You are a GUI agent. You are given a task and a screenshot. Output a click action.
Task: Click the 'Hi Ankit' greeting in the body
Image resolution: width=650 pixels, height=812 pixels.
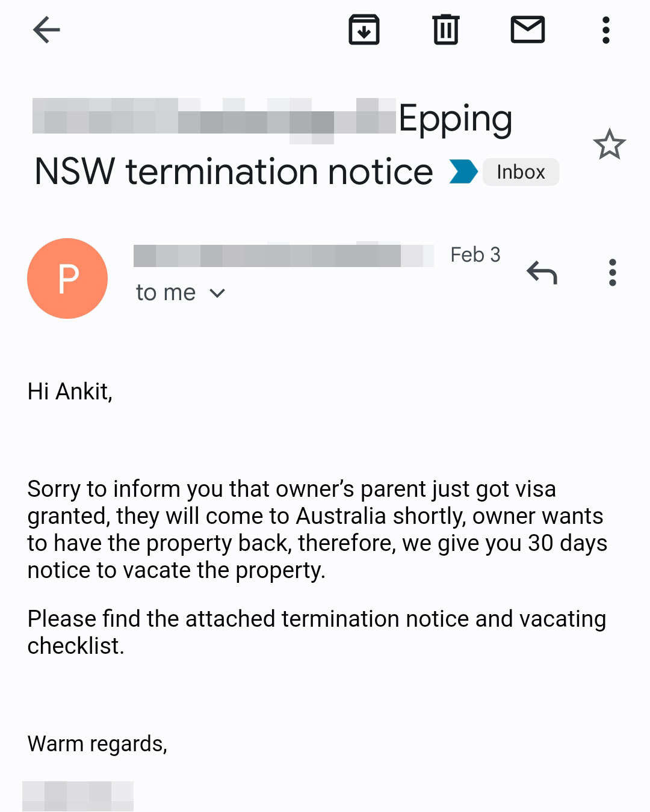[68, 390]
